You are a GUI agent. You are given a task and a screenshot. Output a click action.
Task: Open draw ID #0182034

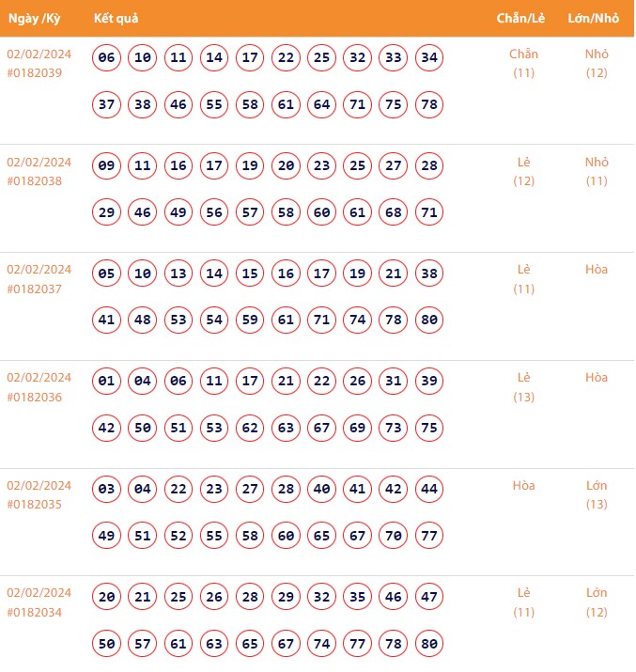coord(35,612)
